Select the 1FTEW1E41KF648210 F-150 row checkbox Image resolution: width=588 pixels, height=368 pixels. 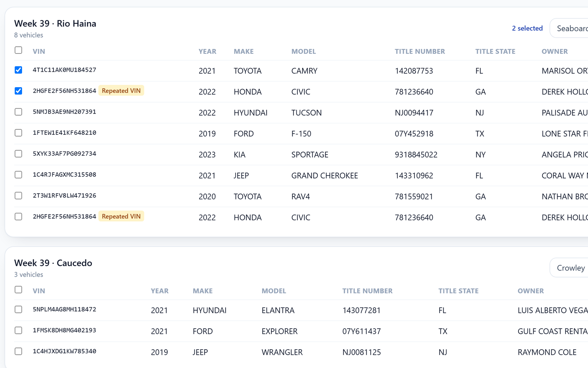tap(18, 133)
